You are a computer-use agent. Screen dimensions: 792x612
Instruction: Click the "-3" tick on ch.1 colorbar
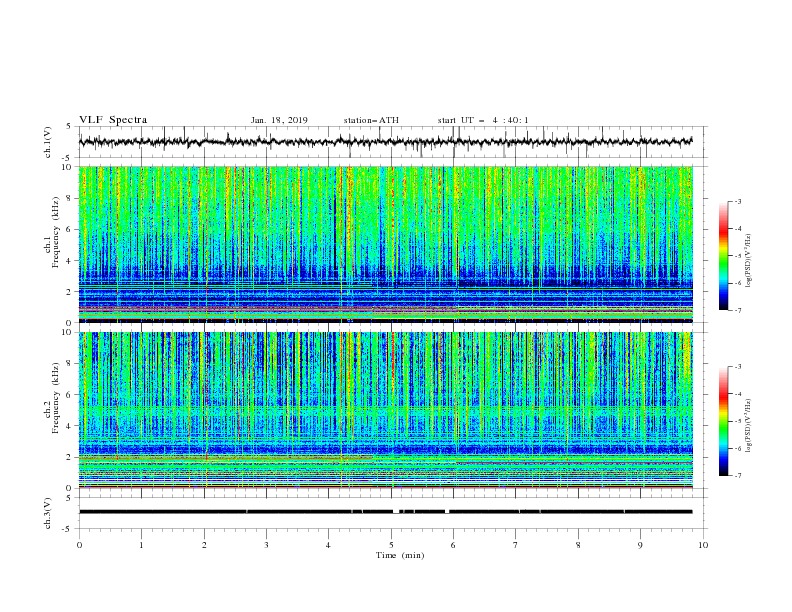tap(738, 201)
